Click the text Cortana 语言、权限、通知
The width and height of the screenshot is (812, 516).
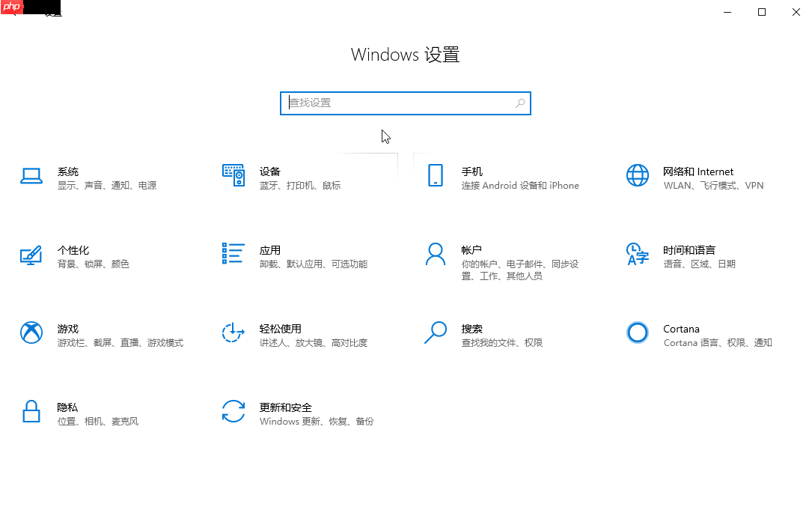[718, 343]
